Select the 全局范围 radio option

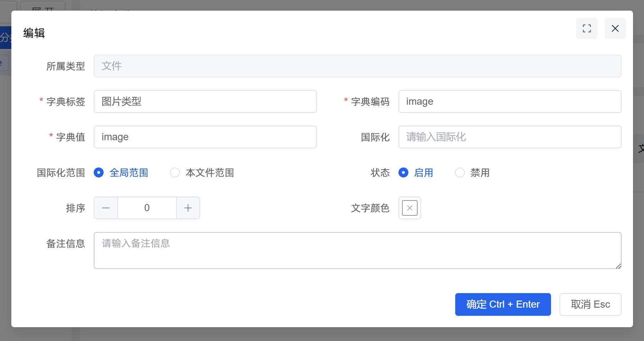(x=99, y=172)
